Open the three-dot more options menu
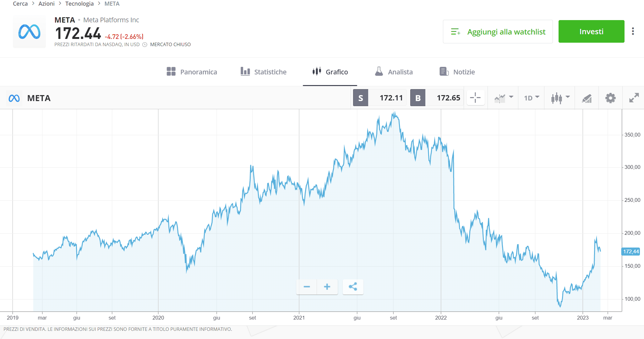Screen dimensions: 644x339 (x=633, y=31)
